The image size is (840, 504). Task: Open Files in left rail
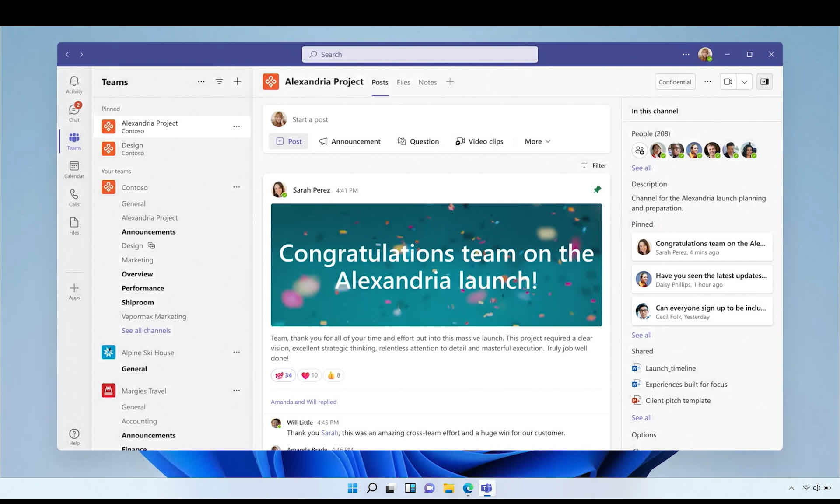74,226
